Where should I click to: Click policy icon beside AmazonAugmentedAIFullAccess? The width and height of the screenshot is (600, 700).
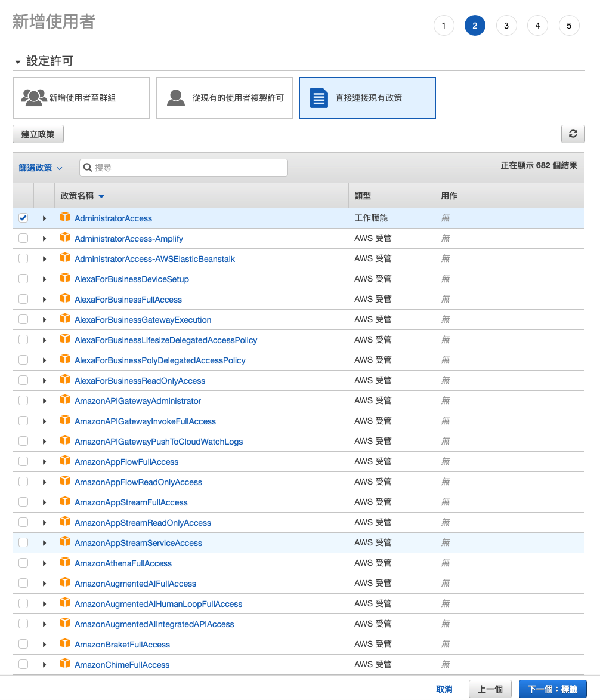[x=65, y=582]
